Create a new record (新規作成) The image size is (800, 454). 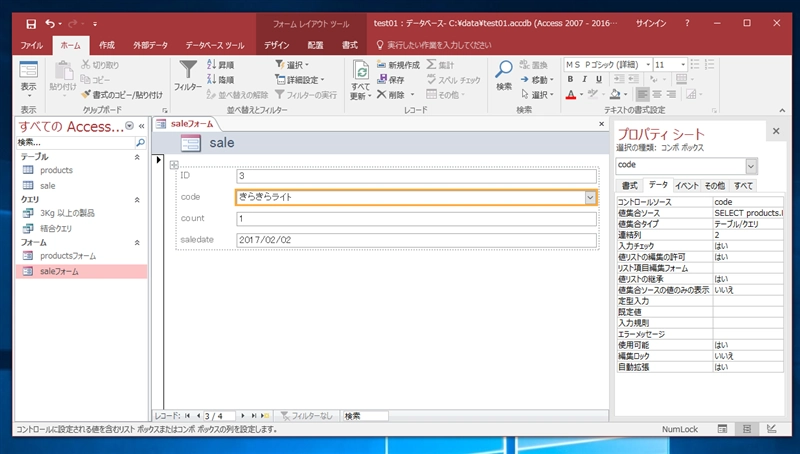pos(398,65)
